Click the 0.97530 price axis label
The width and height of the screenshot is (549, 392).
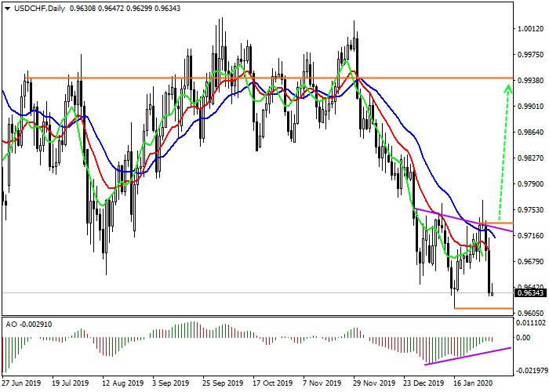coord(532,210)
